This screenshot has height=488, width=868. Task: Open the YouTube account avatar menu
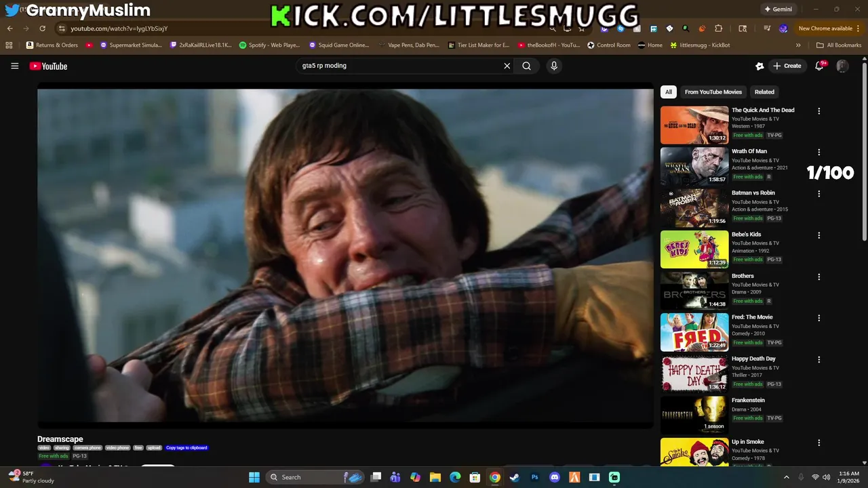pyautogui.click(x=842, y=66)
